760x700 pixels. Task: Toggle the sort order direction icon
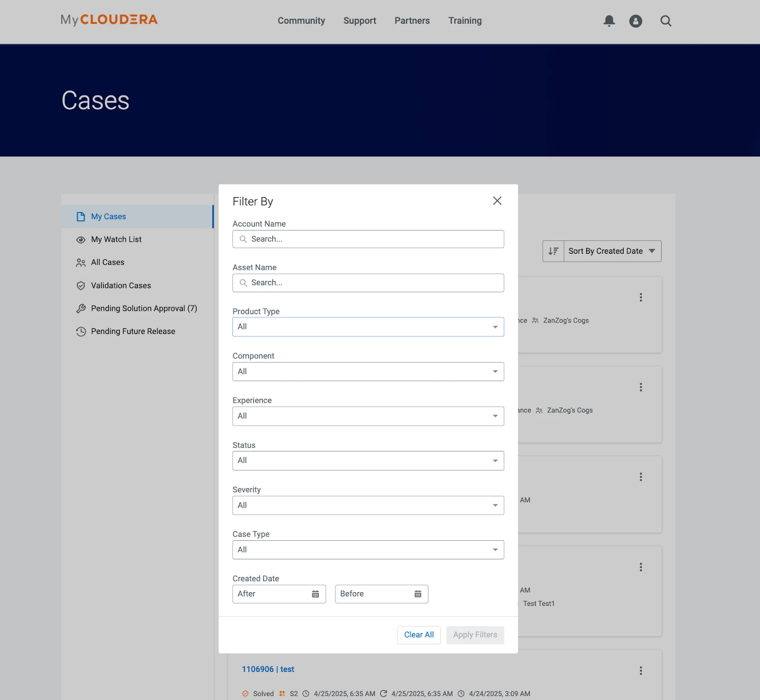(x=553, y=251)
